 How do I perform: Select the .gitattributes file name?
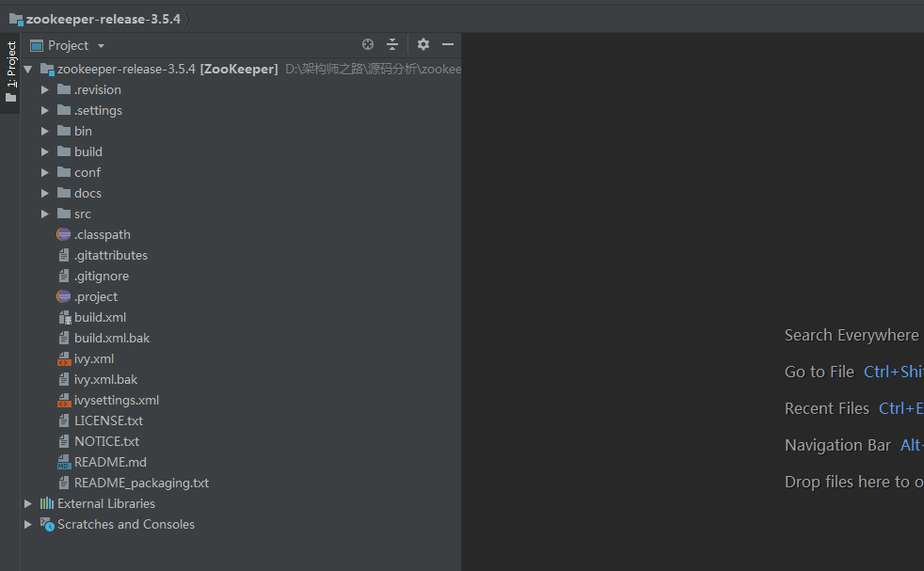tap(111, 255)
